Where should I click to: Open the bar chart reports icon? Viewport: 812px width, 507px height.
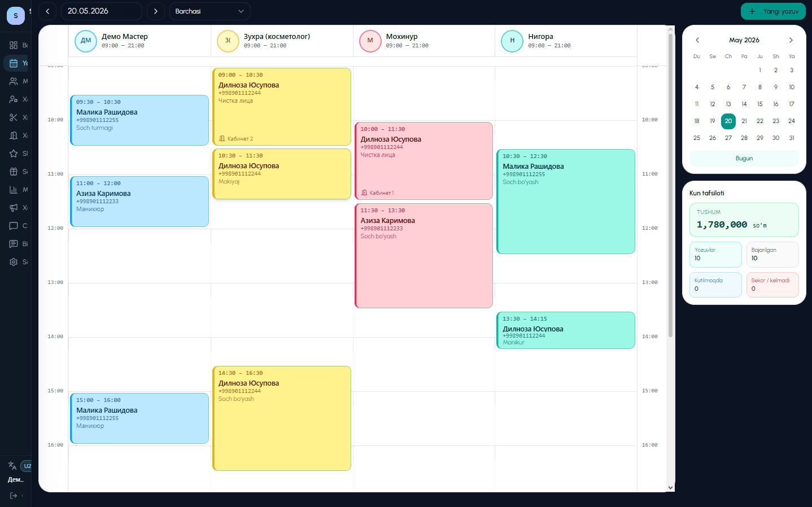coord(14,190)
